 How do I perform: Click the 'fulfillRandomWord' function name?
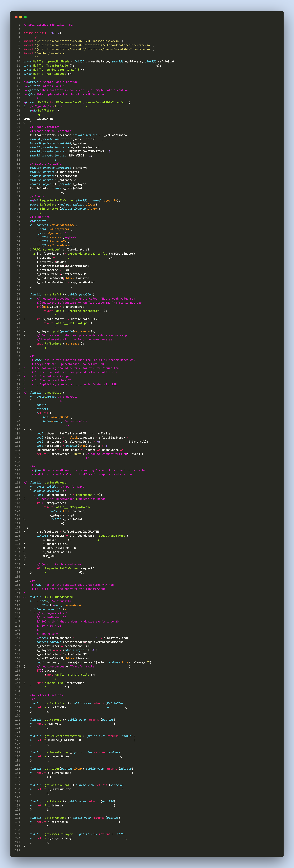click(x=59, y=597)
